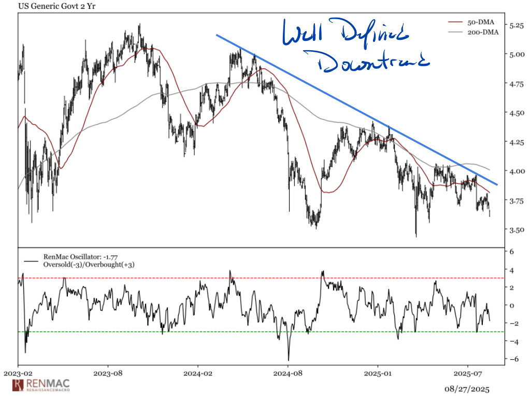Click the RenMac logo icon
The image size is (532, 396).
18,385
